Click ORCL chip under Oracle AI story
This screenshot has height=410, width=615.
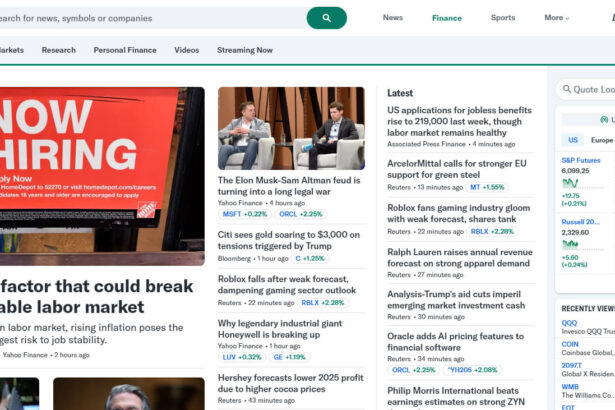coord(414,370)
